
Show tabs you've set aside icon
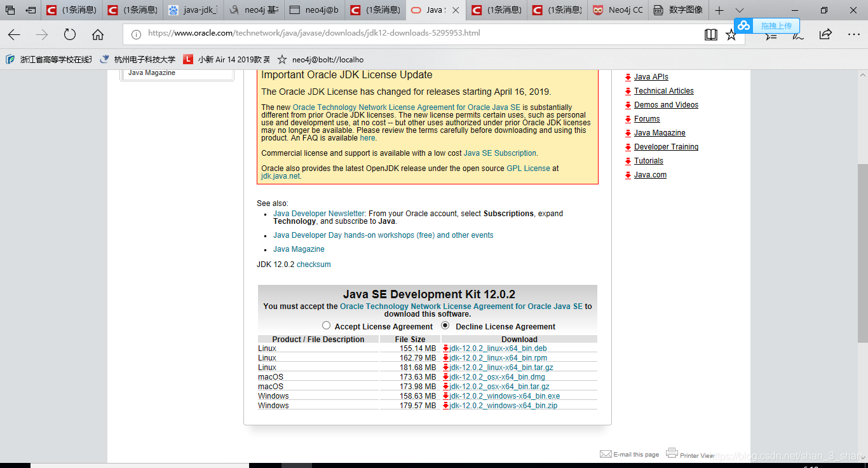tap(10, 10)
